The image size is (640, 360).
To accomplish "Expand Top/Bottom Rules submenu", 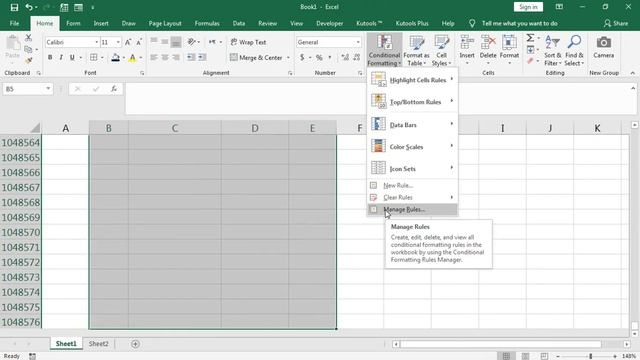I will [x=412, y=102].
